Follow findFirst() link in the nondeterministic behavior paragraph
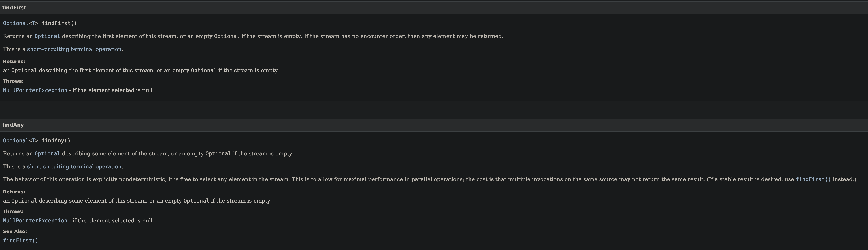 pyautogui.click(x=813, y=179)
